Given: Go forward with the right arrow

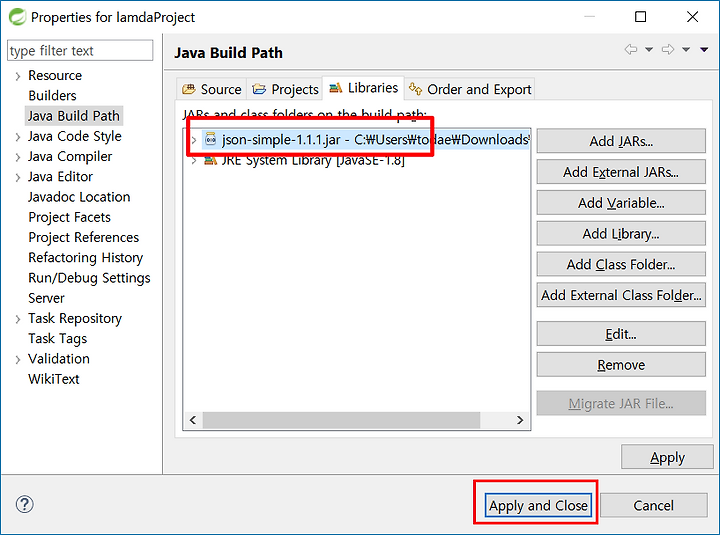Looking at the screenshot, I should 668,49.
